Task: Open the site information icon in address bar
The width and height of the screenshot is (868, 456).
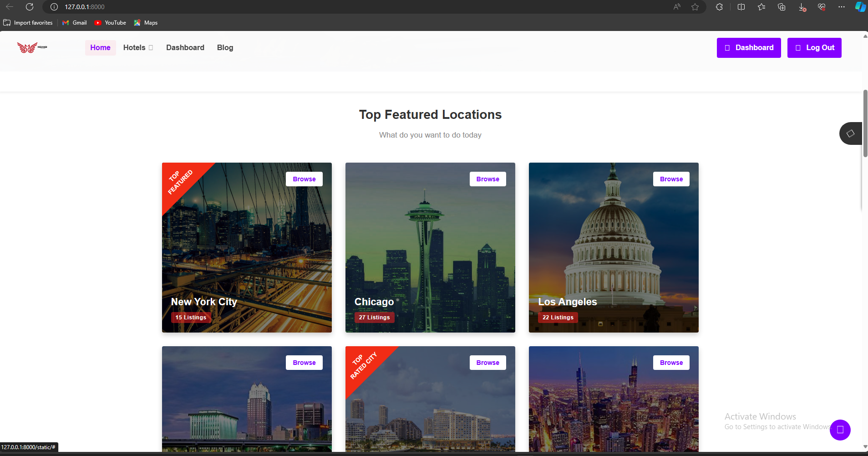Action: tap(54, 7)
